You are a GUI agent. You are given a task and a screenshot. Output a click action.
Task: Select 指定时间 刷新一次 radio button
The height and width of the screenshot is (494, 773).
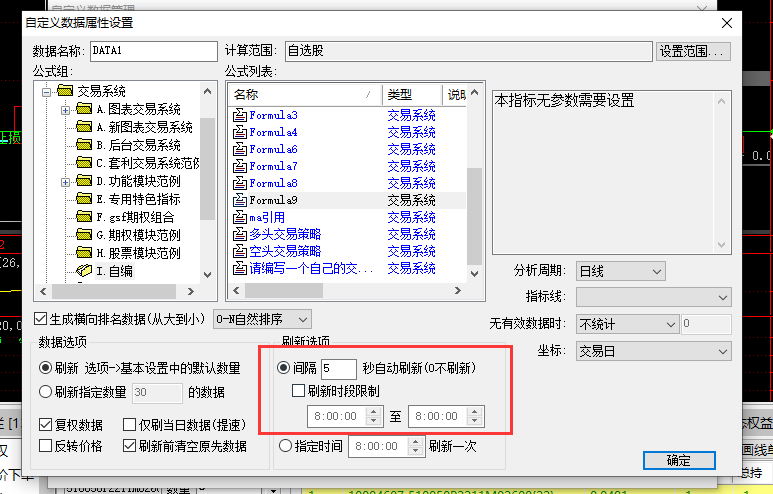tap(285, 446)
